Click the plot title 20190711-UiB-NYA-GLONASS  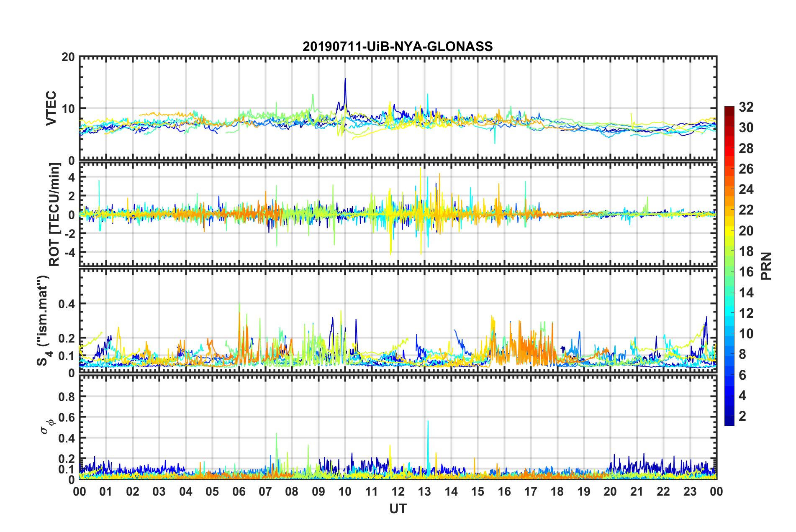pos(398,46)
